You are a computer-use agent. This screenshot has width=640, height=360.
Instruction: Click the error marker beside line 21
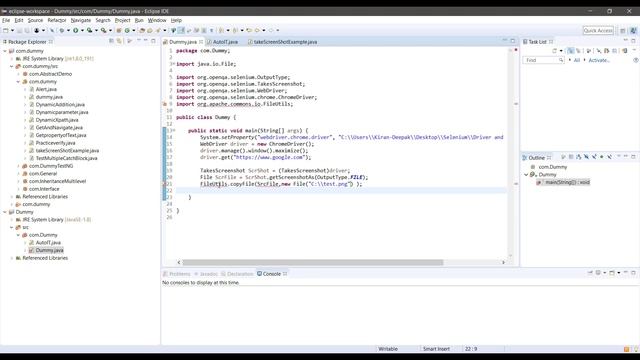(165, 184)
